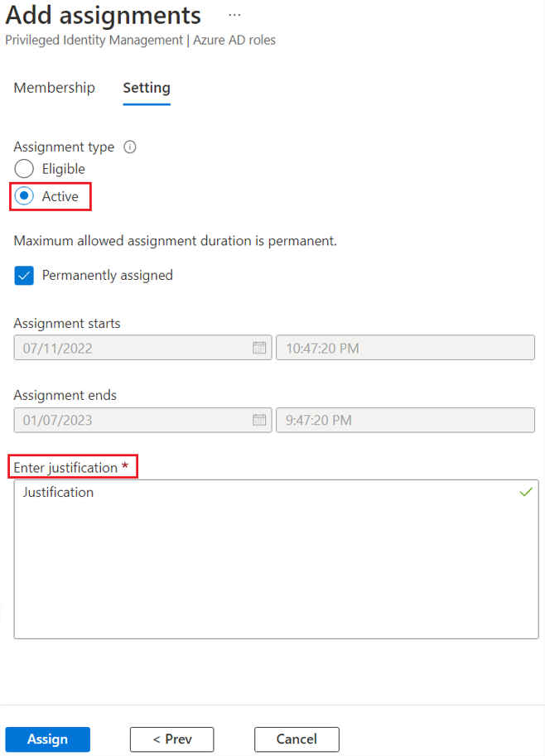
Task: Open the Assignment ends date calendar picker
Action: coord(259,420)
